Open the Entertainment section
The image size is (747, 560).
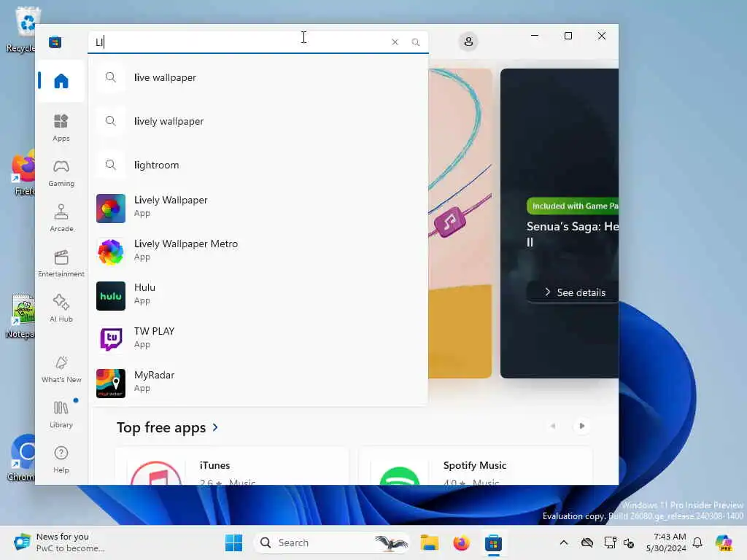tap(61, 263)
